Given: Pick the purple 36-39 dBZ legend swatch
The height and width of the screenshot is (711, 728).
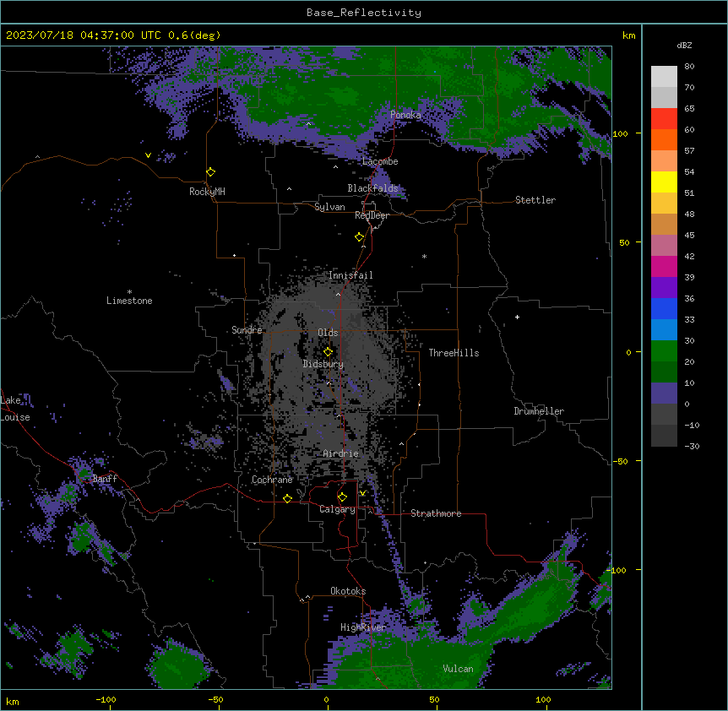Looking at the screenshot, I should tap(664, 288).
